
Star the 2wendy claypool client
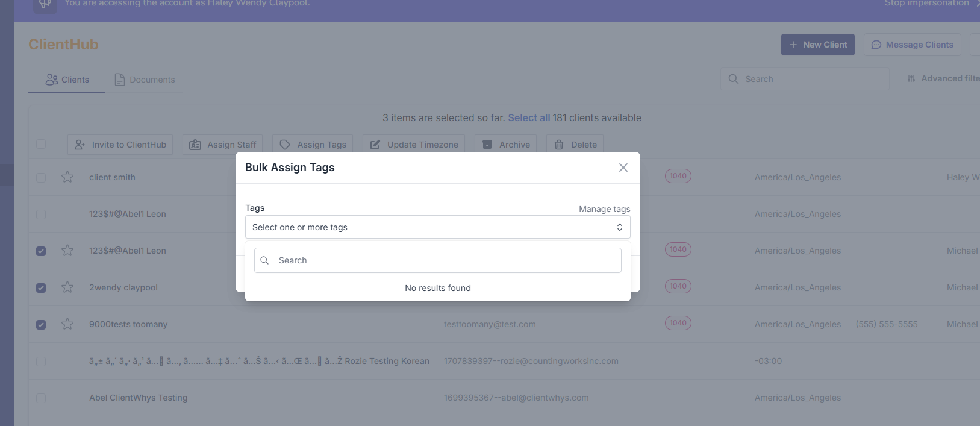67,287
